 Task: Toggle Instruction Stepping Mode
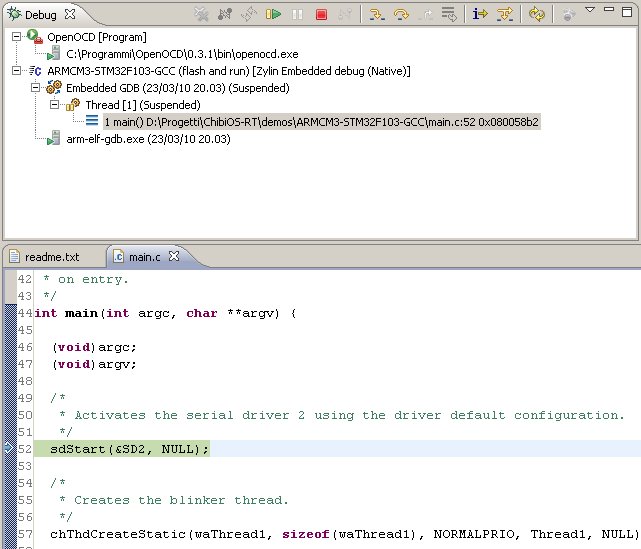click(479, 15)
